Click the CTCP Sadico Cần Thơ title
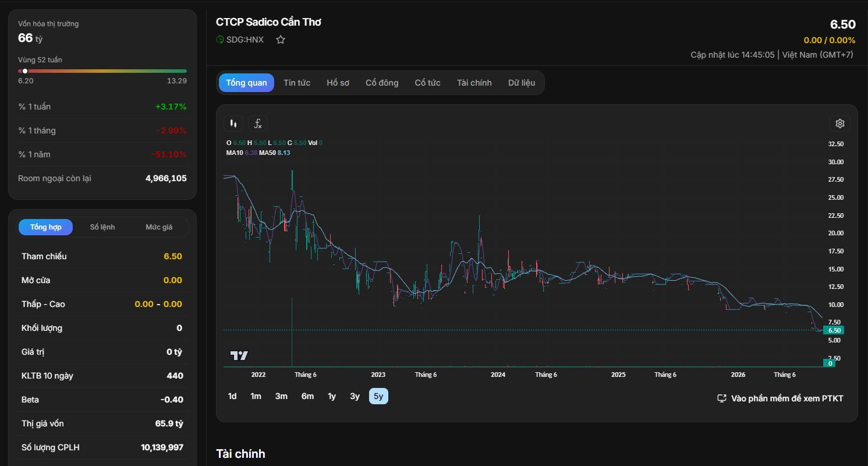The width and height of the screenshot is (868, 466). pos(268,22)
